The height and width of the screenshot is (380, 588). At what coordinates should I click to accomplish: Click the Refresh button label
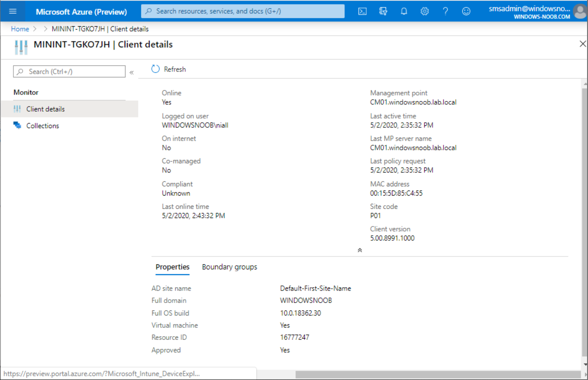[x=175, y=69]
